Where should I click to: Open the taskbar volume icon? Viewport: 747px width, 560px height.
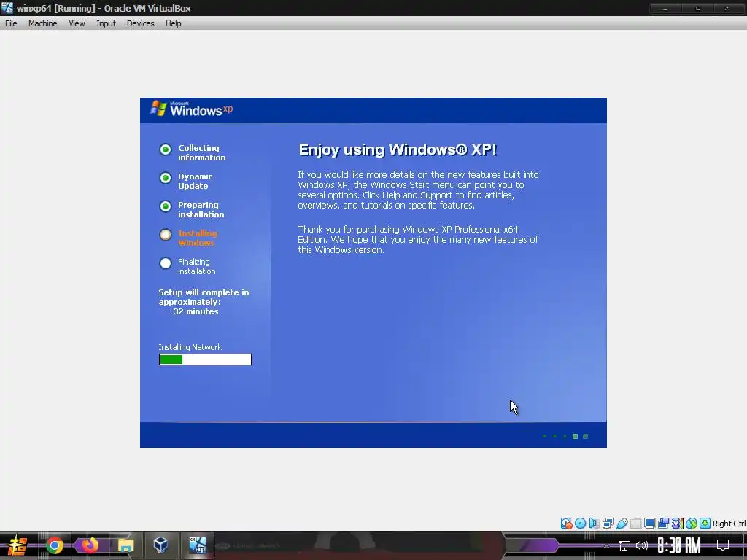pos(642,545)
